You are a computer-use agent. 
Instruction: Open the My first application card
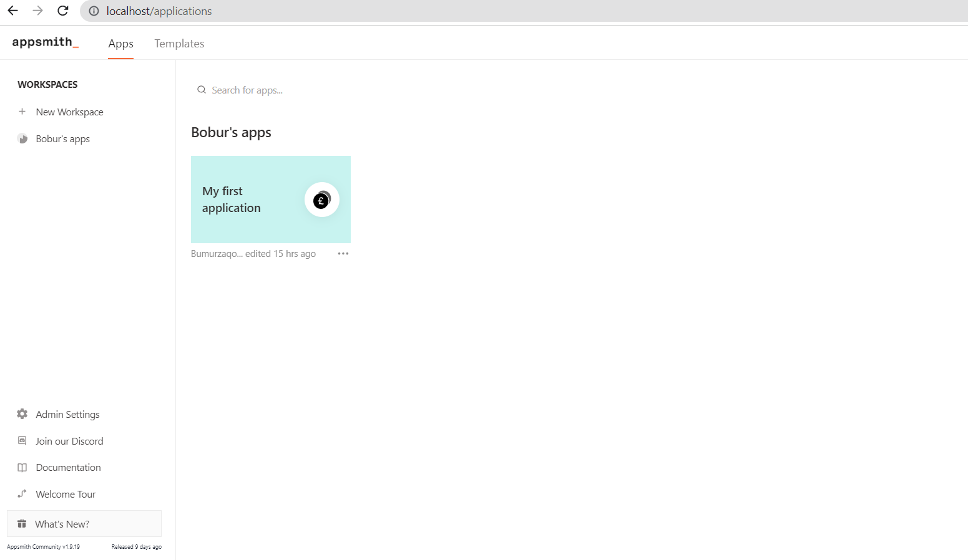pos(271,200)
